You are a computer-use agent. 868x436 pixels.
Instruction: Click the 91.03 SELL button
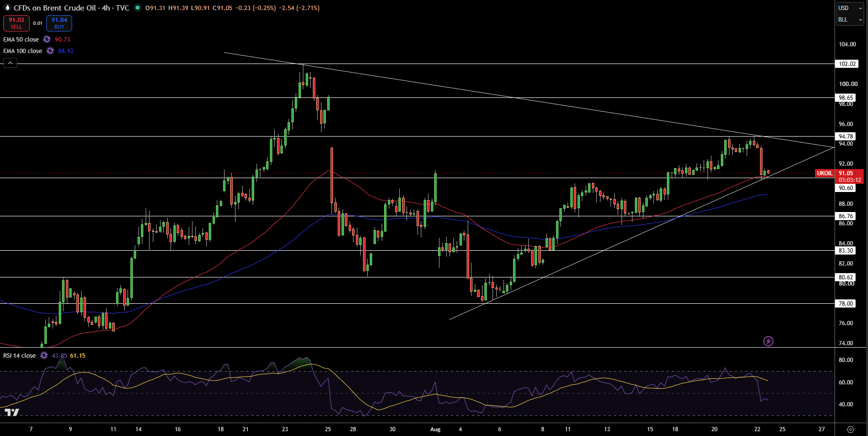pos(16,23)
